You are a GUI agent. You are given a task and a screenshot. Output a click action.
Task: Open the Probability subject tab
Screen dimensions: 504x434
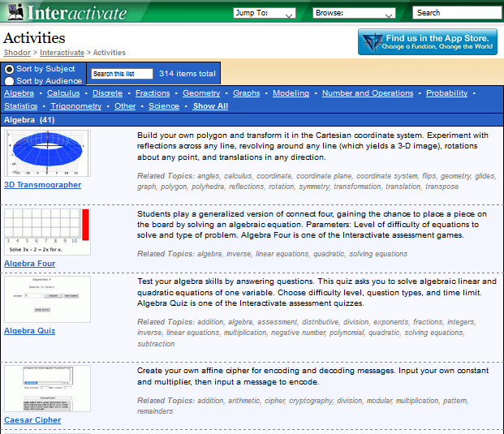[x=447, y=93]
